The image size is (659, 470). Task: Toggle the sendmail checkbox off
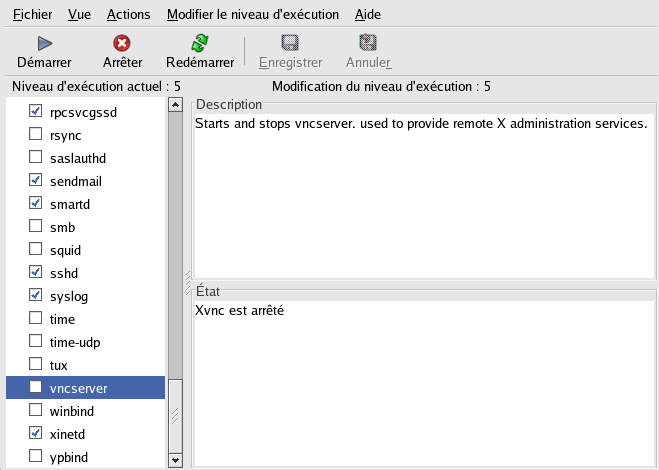tap(36, 181)
